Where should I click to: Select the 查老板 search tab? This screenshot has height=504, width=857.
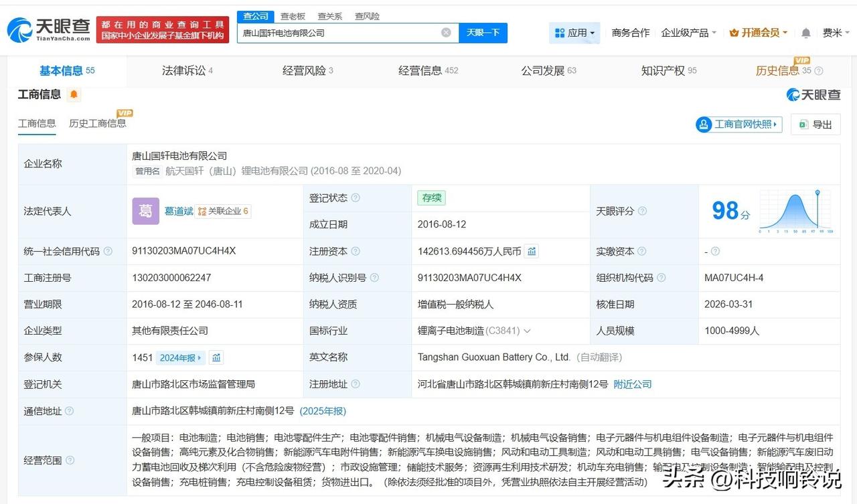293,16
